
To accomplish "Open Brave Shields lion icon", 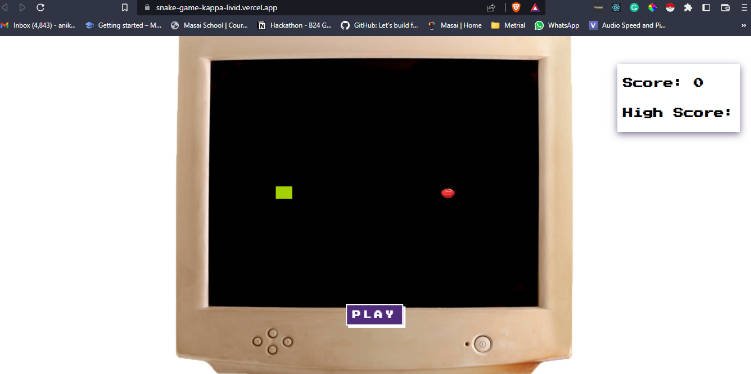I will (516, 7).
